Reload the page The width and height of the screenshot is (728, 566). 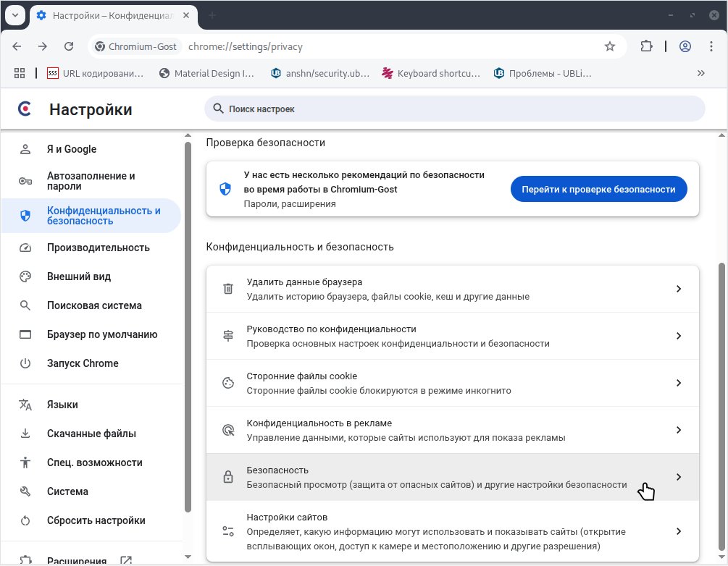click(x=69, y=46)
